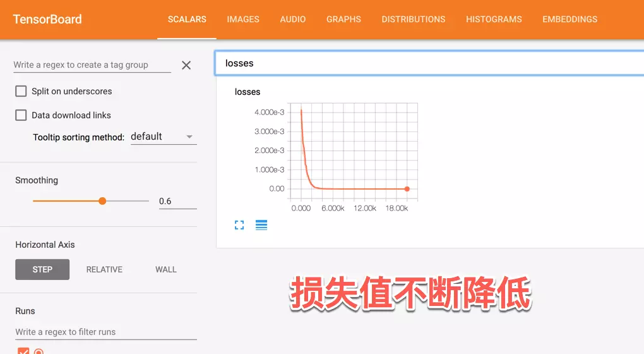Viewport: 644px width, 354px height.
Task: Toggle y-axis log scale list icon
Action: [x=261, y=225]
